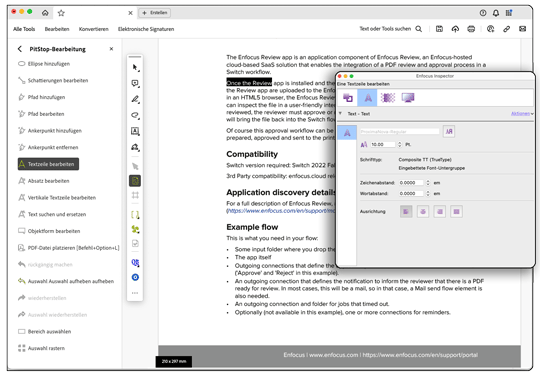Viewport: 540px width, 379px height.
Task: Close the current document tab
Action: [x=130, y=13]
